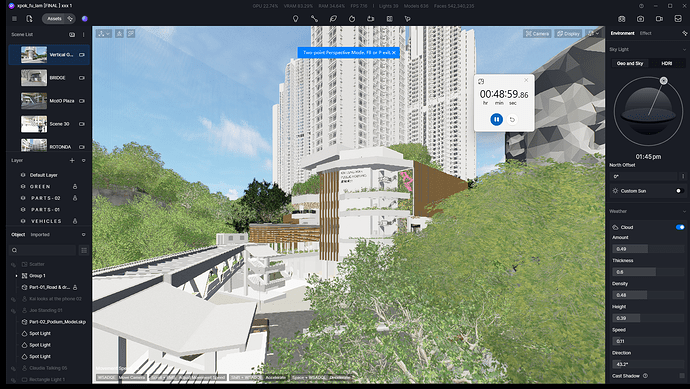Click the second viewport overlay icon
The height and width of the screenshot is (389, 690).
119,33
